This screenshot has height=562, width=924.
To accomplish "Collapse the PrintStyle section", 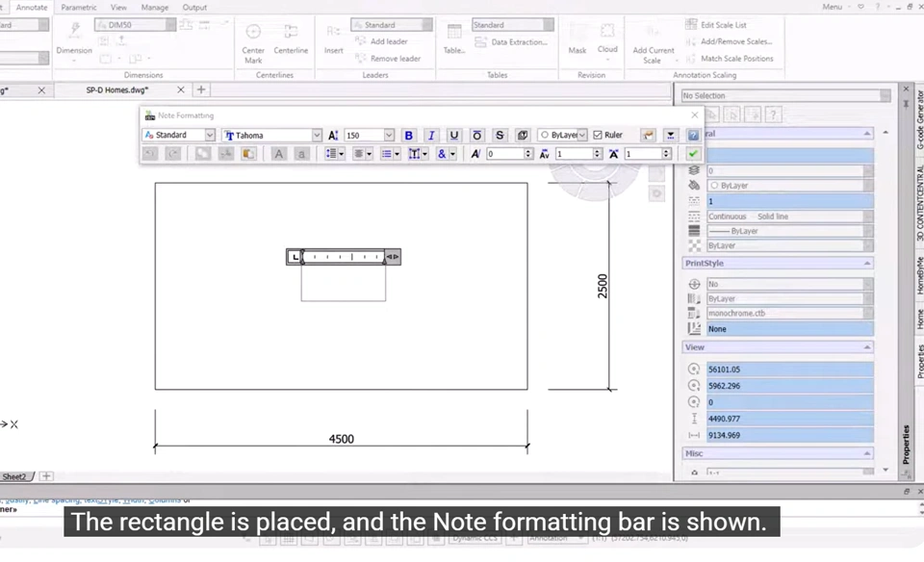I will tap(867, 264).
